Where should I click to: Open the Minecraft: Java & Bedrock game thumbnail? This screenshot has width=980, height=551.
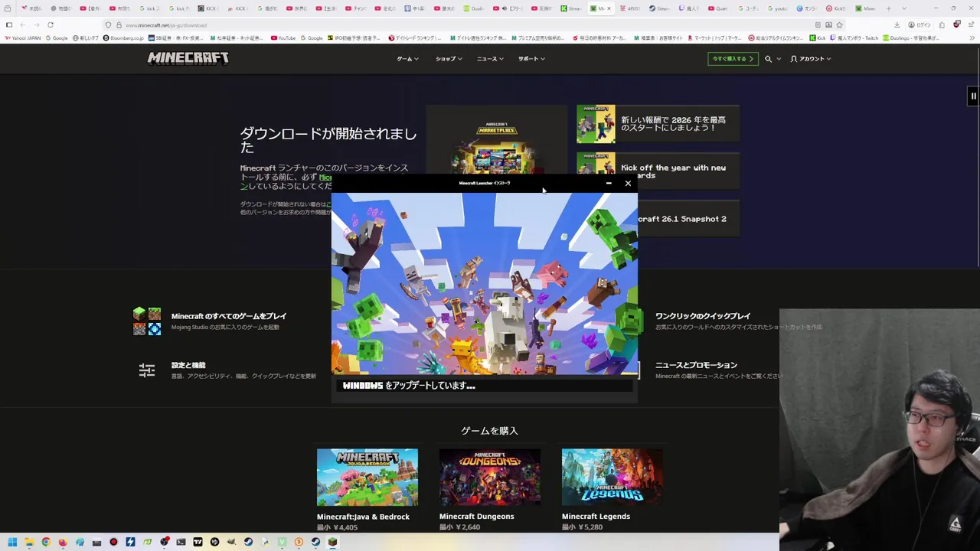pyautogui.click(x=367, y=478)
